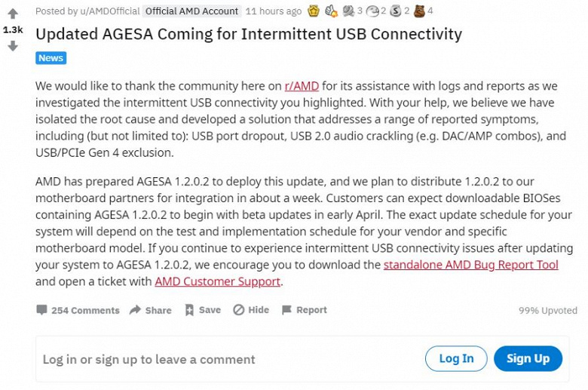Click the silver S award icon
This screenshot has width=588, height=390.
pyautogui.click(x=396, y=11)
